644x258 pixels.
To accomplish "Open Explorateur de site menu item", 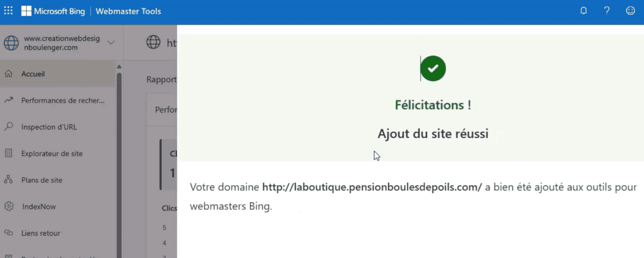I will click(52, 153).
